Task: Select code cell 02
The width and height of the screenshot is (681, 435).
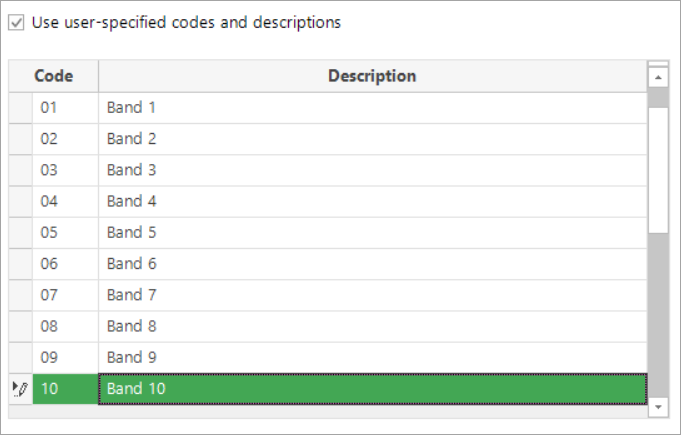Action: [65, 139]
